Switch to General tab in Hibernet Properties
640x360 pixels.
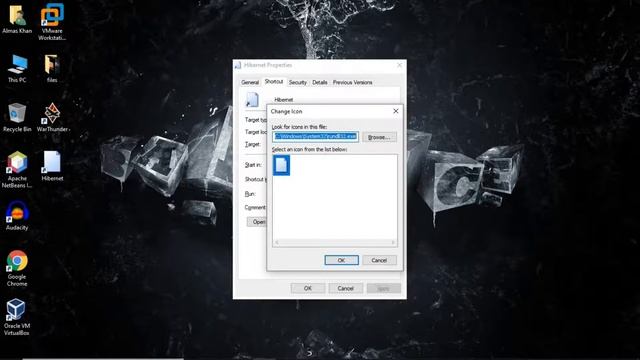point(250,82)
